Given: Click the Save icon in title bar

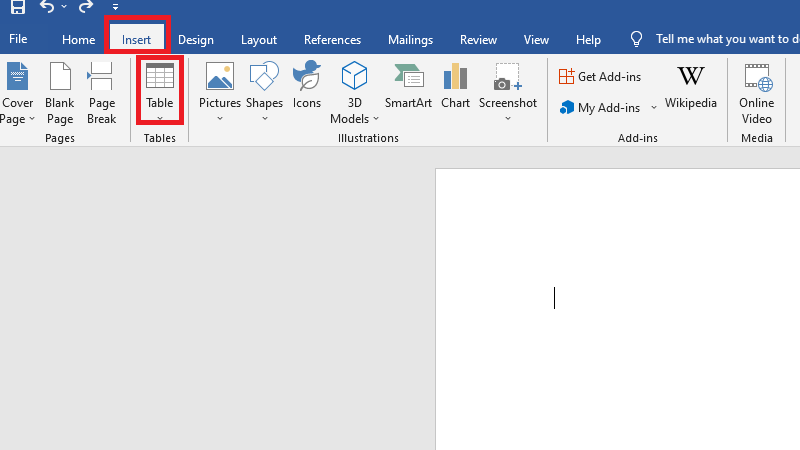Looking at the screenshot, I should point(17,7).
